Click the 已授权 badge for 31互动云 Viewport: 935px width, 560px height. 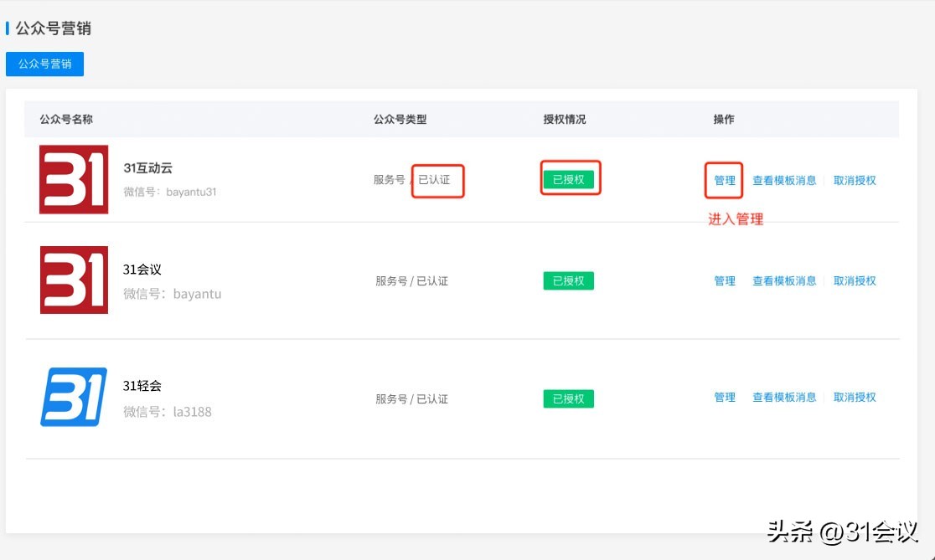point(569,178)
